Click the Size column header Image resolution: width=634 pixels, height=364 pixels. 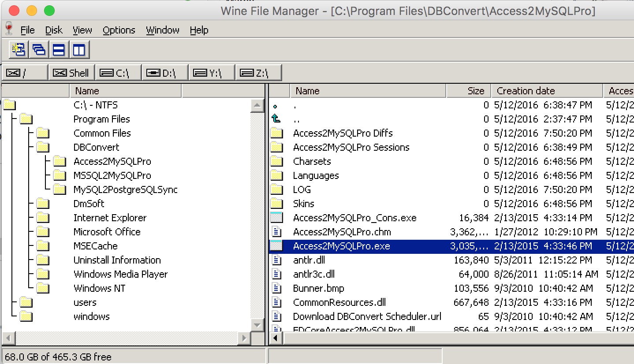tap(469, 91)
